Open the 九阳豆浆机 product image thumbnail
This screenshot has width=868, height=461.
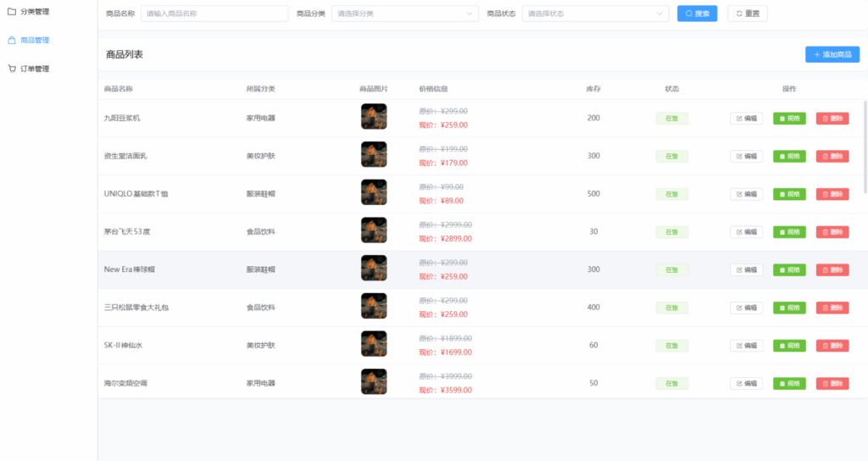tap(374, 117)
